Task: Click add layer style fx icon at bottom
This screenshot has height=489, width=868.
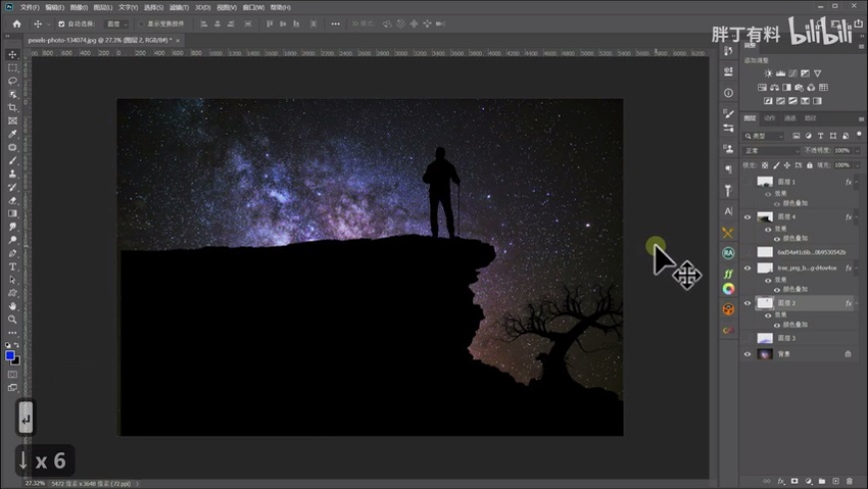Action: [781, 481]
